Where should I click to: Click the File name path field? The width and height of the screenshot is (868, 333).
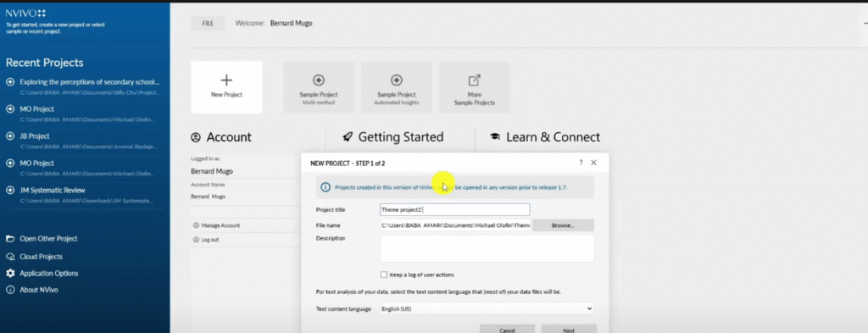tap(455, 225)
